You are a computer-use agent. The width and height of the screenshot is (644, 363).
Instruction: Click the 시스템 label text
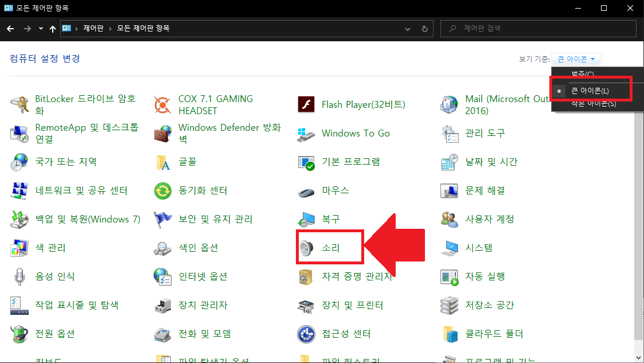click(479, 248)
